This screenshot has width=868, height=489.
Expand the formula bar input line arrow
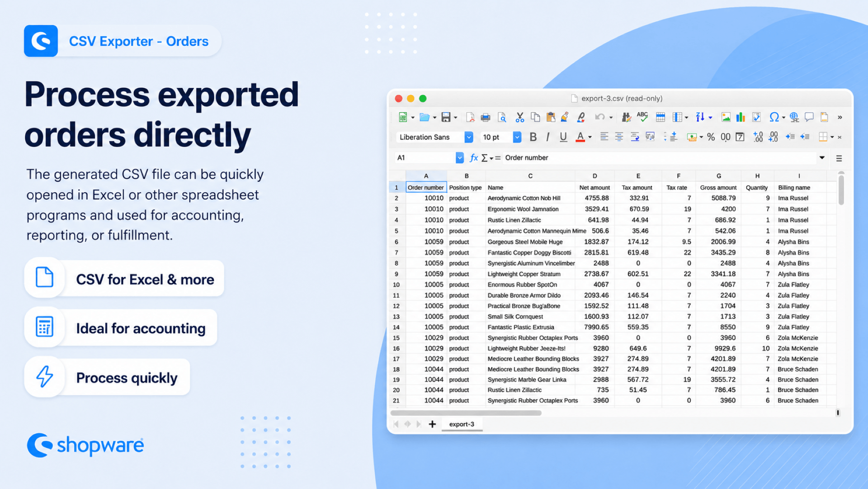822,157
